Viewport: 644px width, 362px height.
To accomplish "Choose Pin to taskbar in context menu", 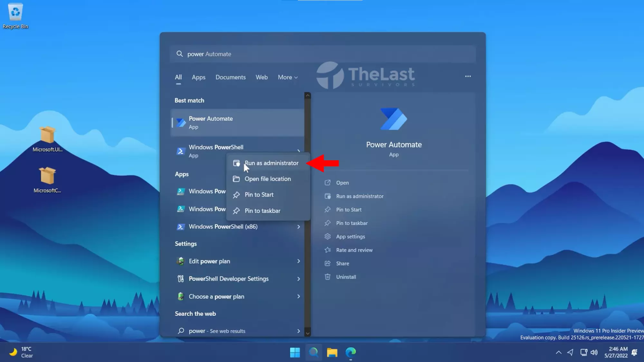I will pos(268,211).
